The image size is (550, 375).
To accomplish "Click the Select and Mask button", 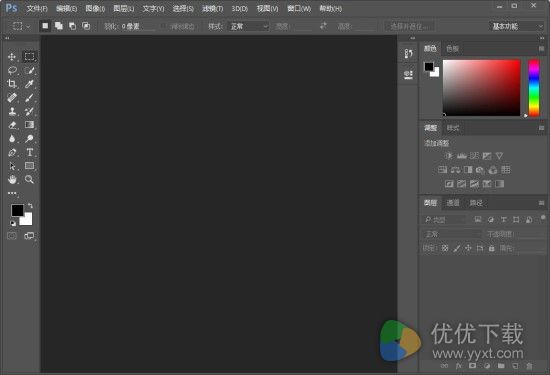I will (x=409, y=26).
